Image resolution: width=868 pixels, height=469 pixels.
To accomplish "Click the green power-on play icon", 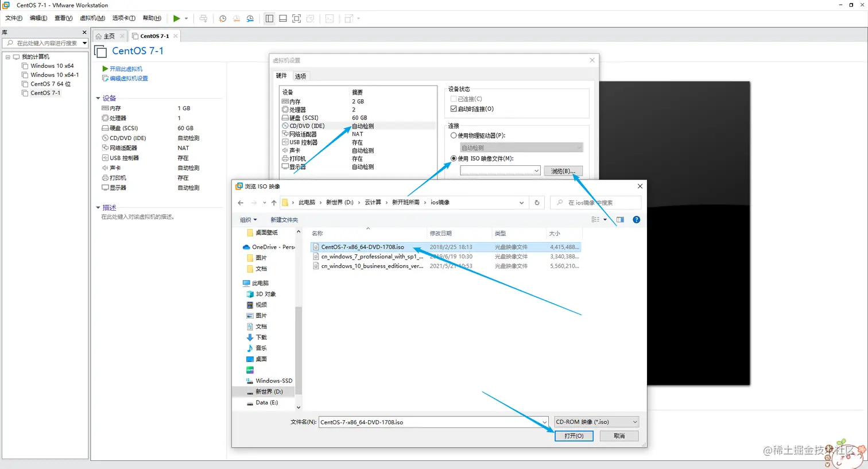I will pyautogui.click(x=177, y=18).
